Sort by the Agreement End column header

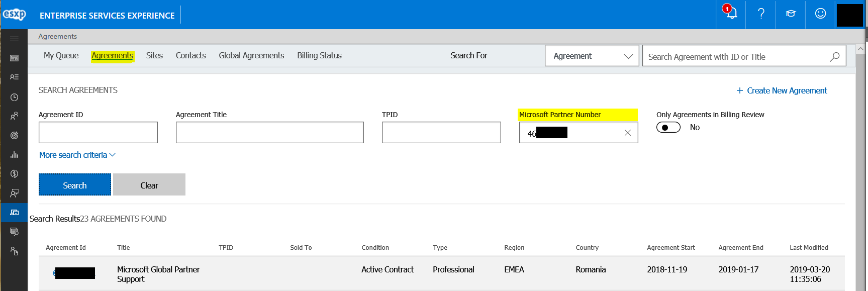(x=741, y=247)
